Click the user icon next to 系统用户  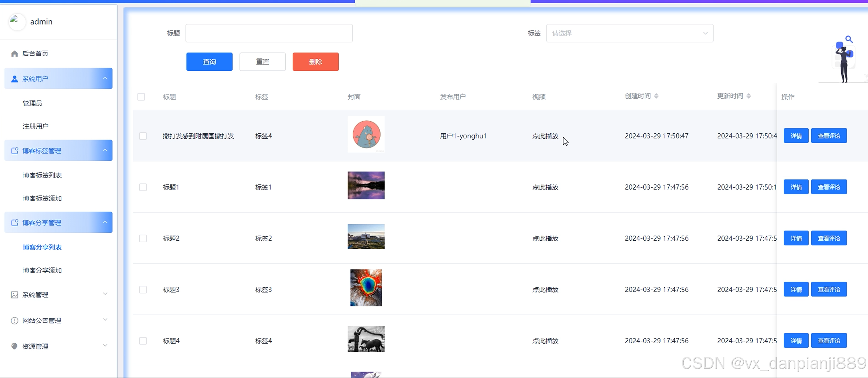coord(14,79)
